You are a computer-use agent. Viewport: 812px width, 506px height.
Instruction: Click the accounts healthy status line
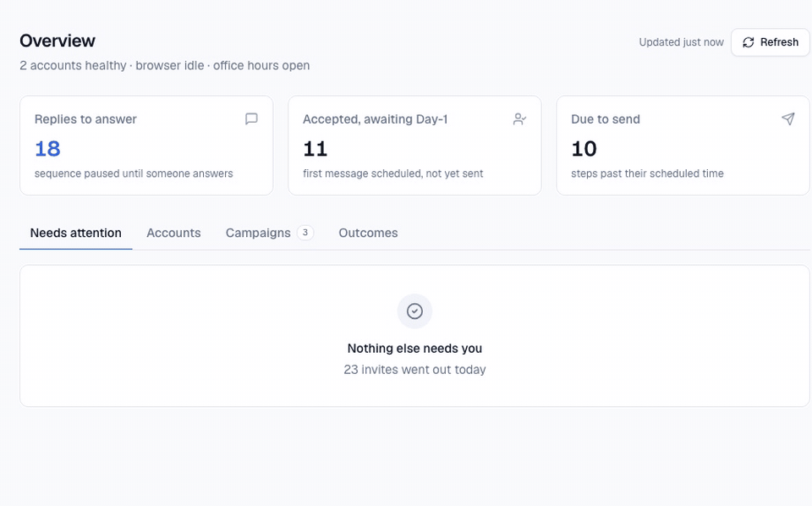[165, 66]
